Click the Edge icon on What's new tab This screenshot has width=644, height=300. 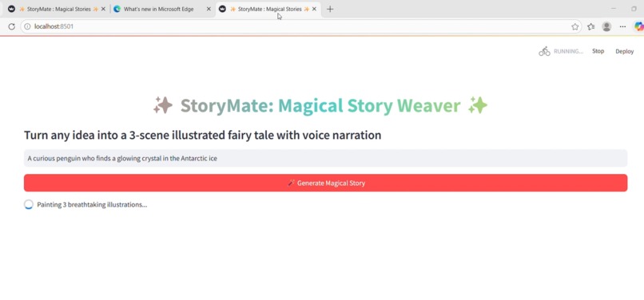(x=117, y=9)
